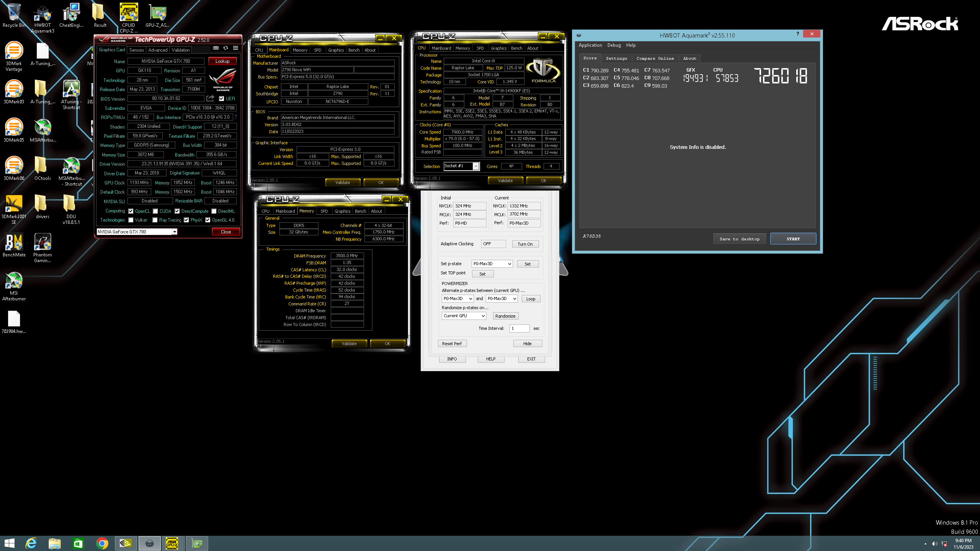Click the taskbar volume speaker icon
Screen dimensions: 980x551
[x=934, y=544]
